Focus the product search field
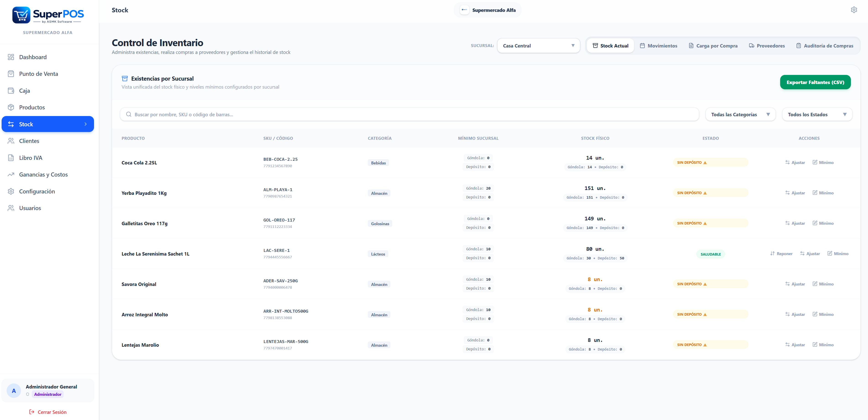The height and width of the screenshot is (420, 868). click(x=409, y=114)
